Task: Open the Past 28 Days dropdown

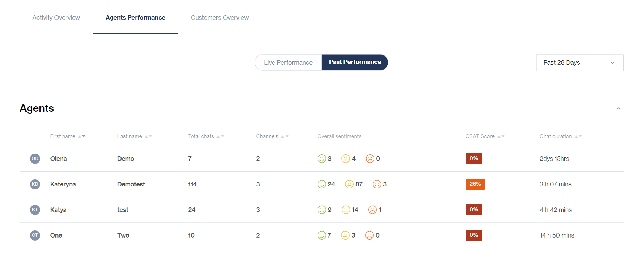Action: click(579, 63)
